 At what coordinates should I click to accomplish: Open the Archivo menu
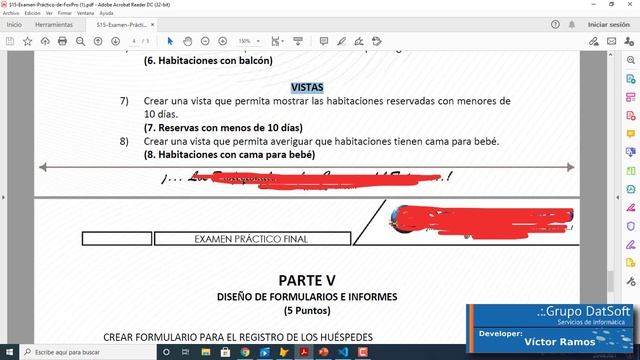(x=11, y=13)
